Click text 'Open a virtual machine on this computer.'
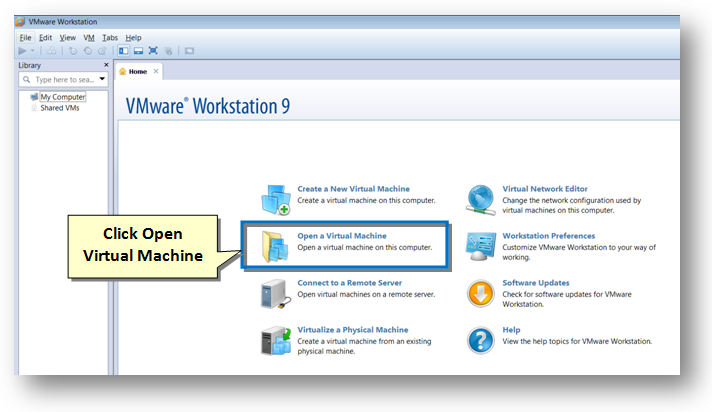This screenshot has height=412, width=712. point(365,248)
